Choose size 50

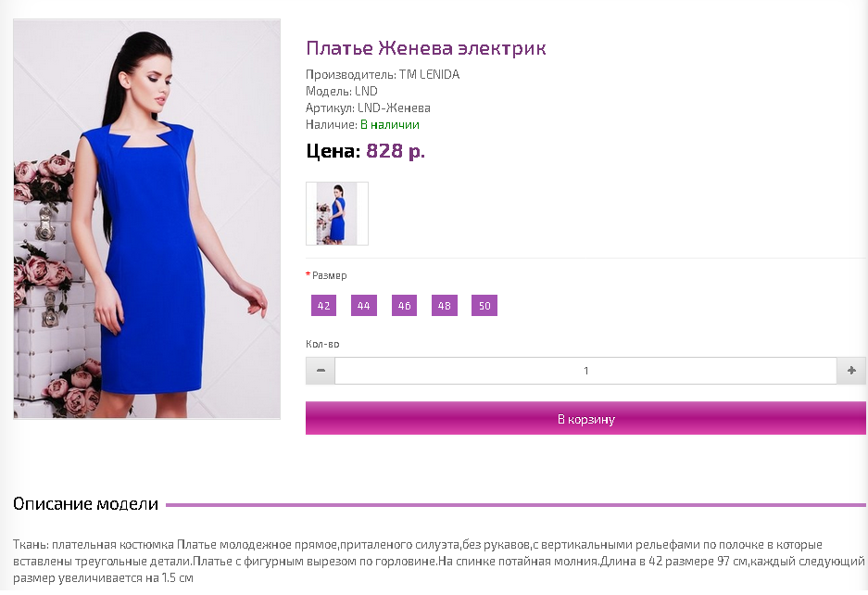point(484,305)
